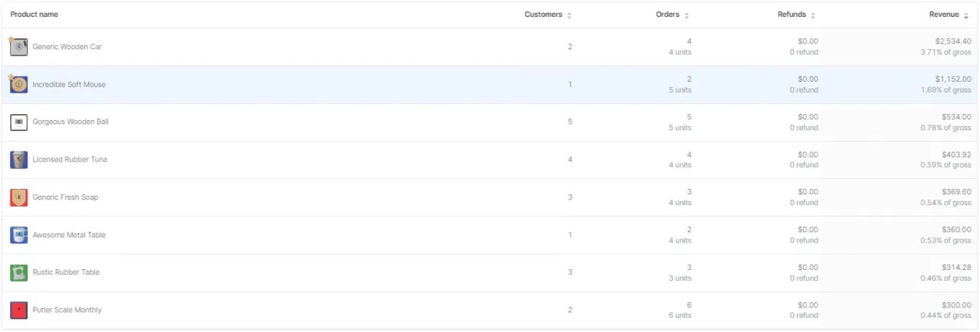Click the Revenue column header label

[x=944, y=15]
